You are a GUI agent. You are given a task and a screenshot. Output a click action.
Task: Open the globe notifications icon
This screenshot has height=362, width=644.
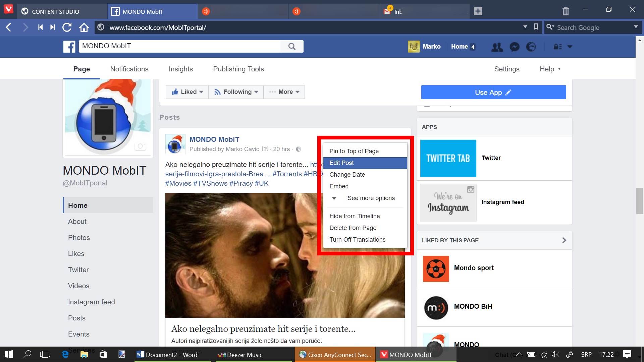click(x=531, y=47)
